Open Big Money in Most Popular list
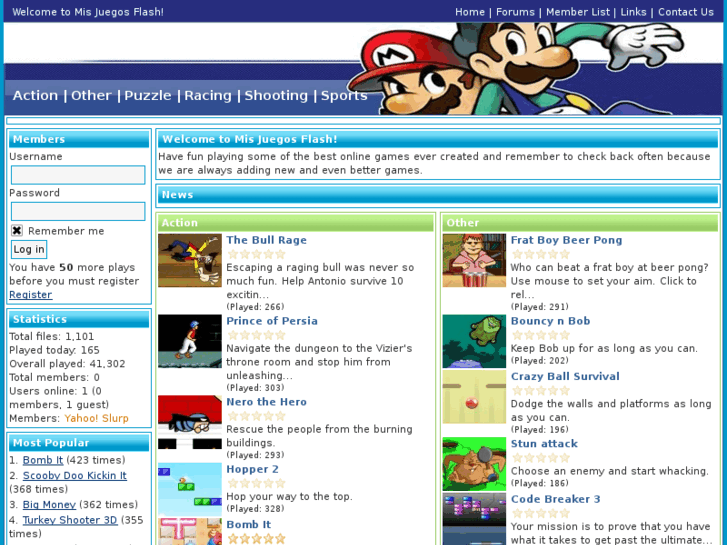Screen dimensions: 727x545 click(49, 505)
